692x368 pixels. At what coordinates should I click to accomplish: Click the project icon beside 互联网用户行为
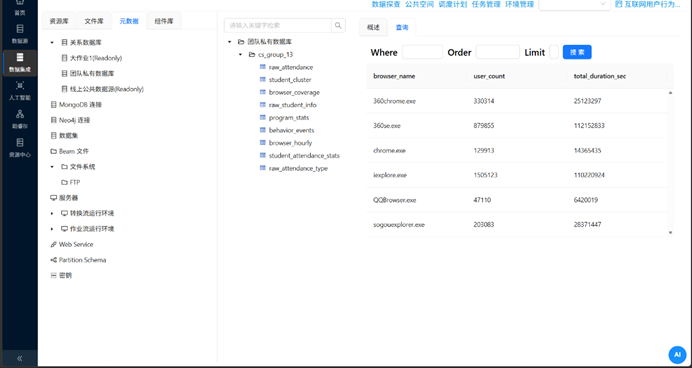(x=618, y=4)
